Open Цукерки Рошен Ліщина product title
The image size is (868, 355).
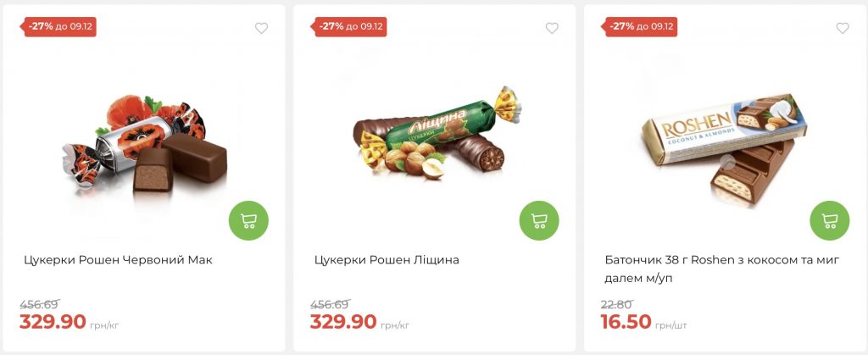[387, 260]
